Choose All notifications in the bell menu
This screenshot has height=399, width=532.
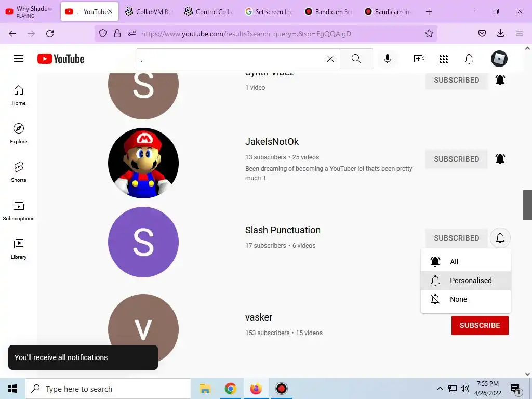click(465, 262)
